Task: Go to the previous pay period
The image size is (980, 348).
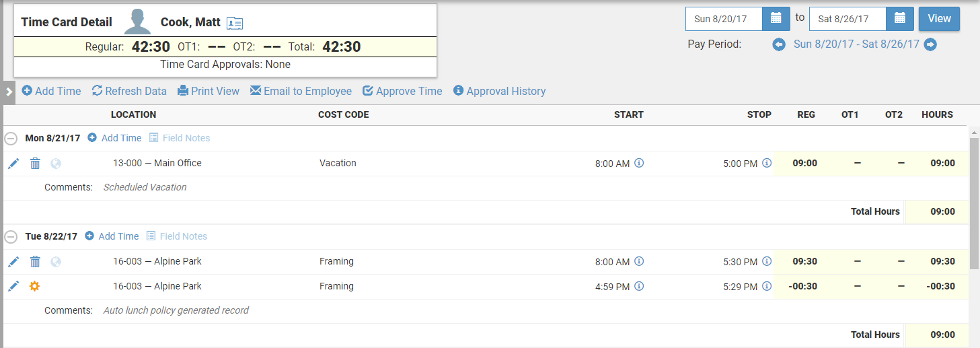Action: click(x=779, y=44)
